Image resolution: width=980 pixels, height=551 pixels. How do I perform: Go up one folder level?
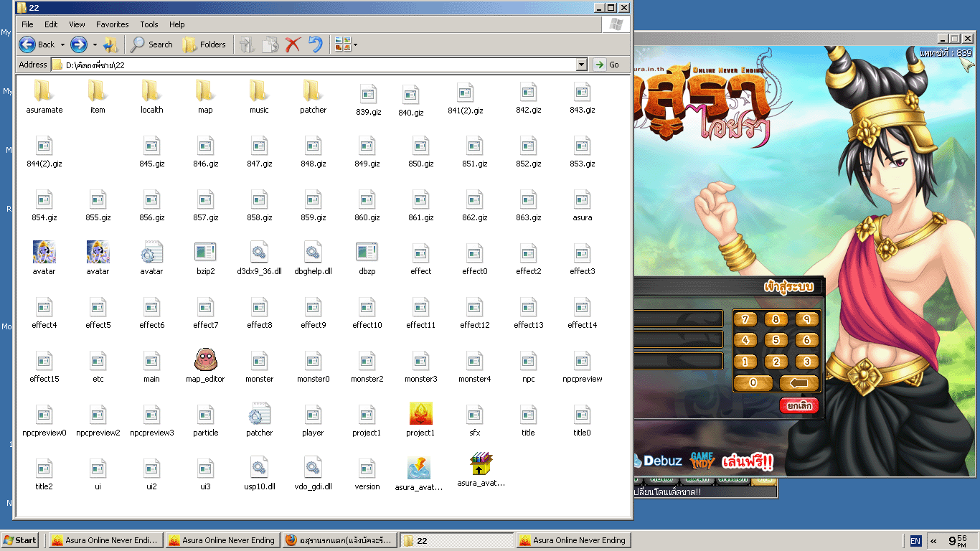[110, 44]
